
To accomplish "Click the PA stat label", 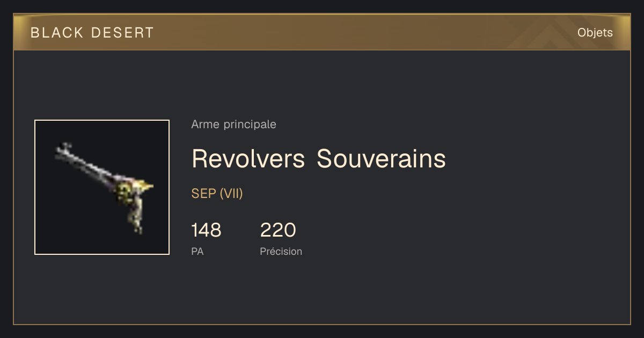I will point(197,251).
